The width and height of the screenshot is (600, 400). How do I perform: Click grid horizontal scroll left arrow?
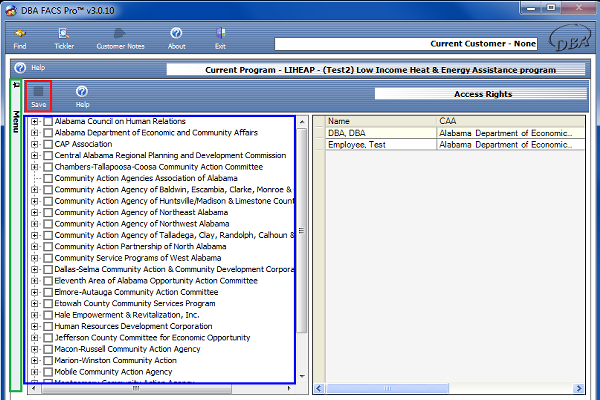pyautogui.click(x=319, y=389)
